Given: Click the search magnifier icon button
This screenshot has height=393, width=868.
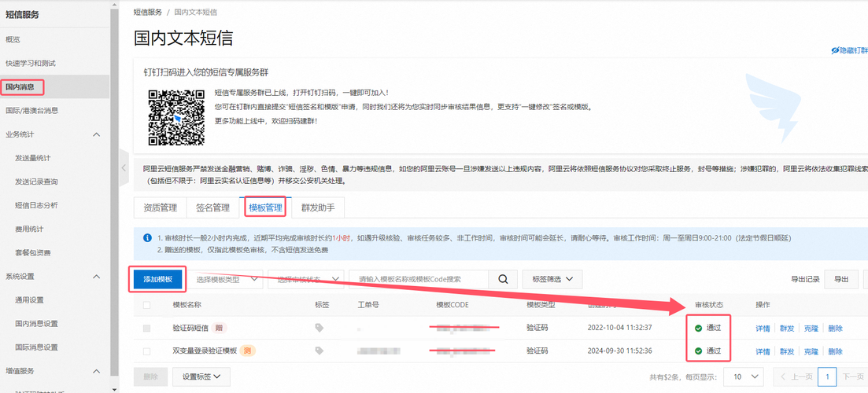Looking at the screenshot, I should tap(503, 280).
